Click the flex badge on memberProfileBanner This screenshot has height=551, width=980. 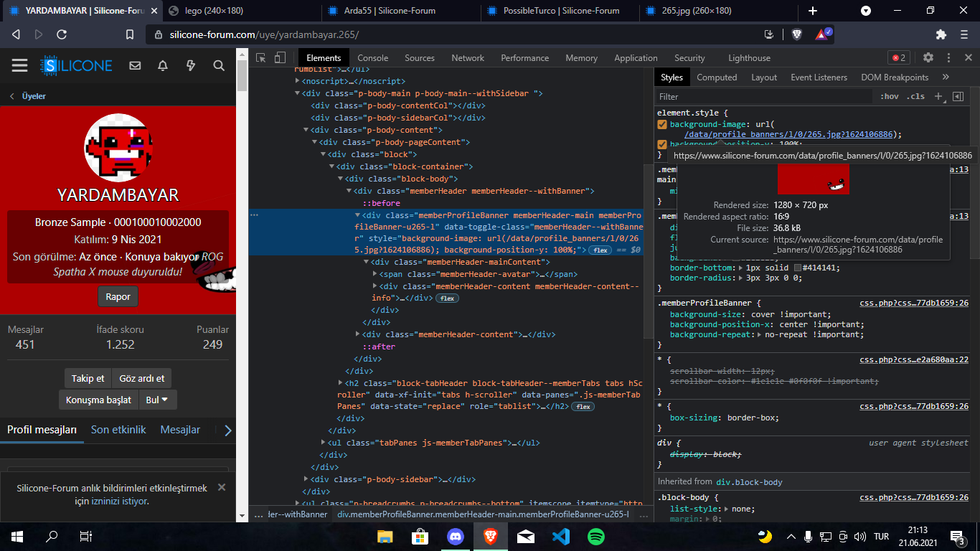(x=600, y=250)
